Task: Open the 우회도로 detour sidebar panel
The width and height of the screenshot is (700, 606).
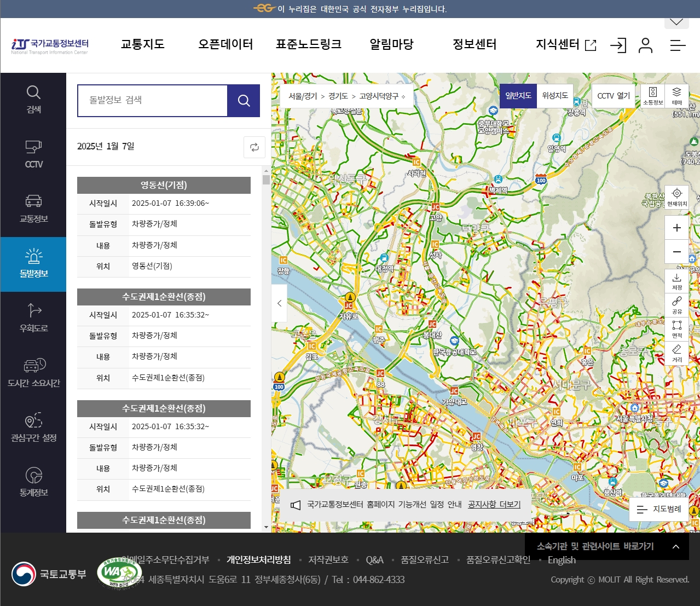Action: click(x=33, y=319)
